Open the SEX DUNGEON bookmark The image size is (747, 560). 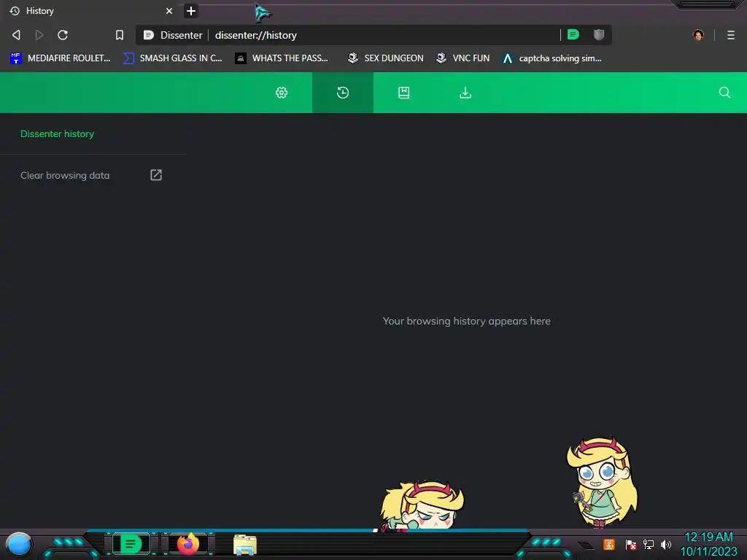(x=385, y=58)
